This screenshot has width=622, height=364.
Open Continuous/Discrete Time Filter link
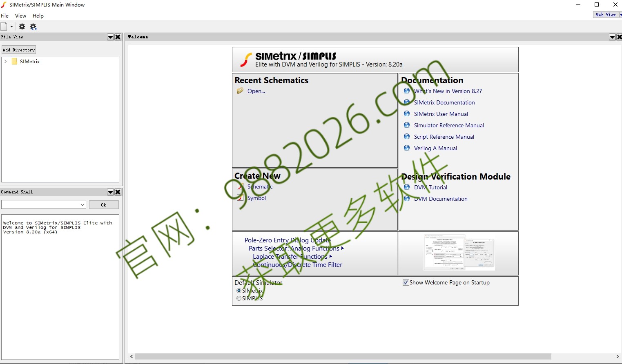[x=297, y=265]
